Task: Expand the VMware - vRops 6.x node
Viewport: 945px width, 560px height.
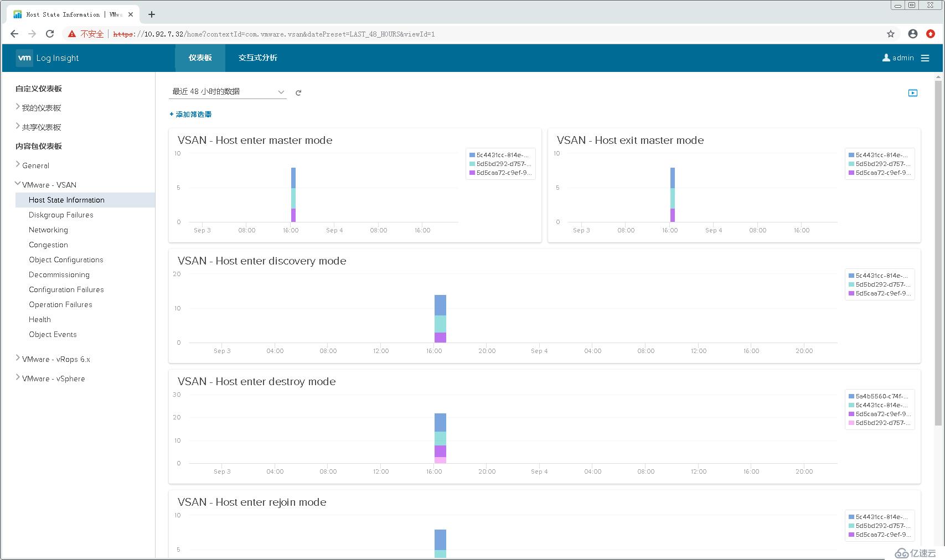Action: [18, 358]
